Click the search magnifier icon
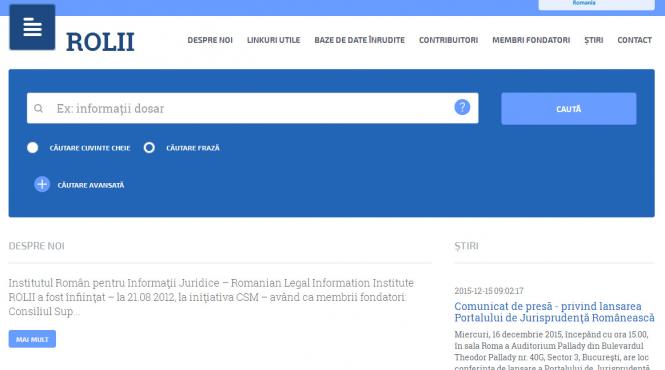665x370 pixels. click(39, 109)
